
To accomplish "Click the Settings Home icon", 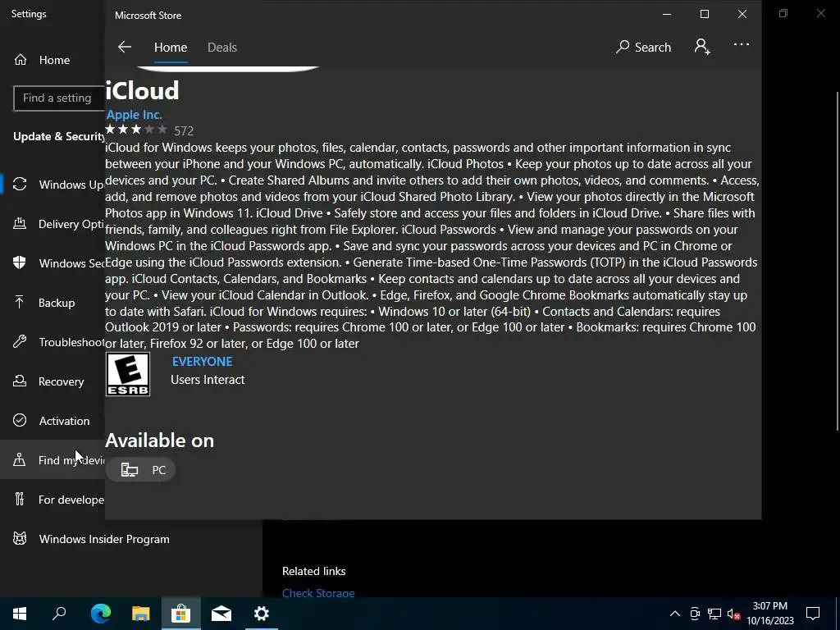I will (x=21, y=59).
